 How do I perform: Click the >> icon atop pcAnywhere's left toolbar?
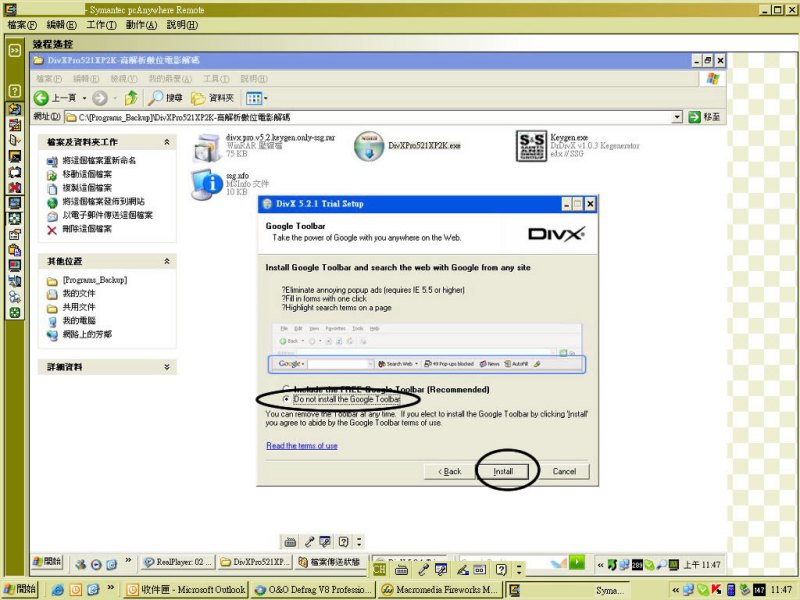click(x=15, y=50)
